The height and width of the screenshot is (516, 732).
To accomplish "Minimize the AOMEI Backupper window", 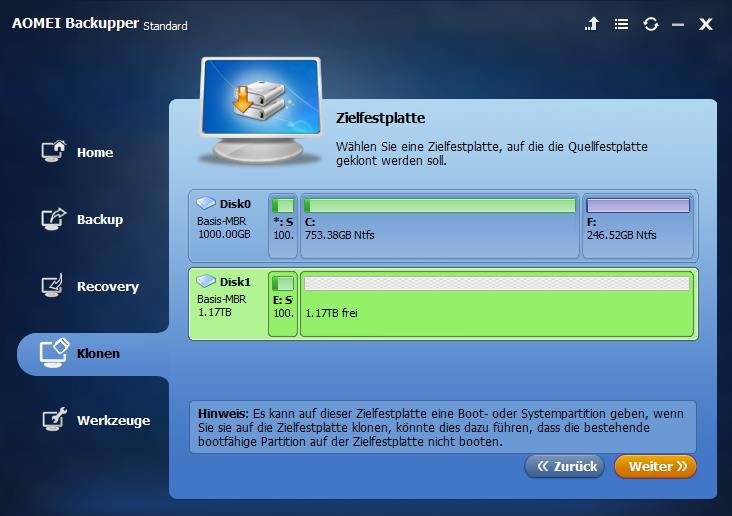I will [678, 24].
